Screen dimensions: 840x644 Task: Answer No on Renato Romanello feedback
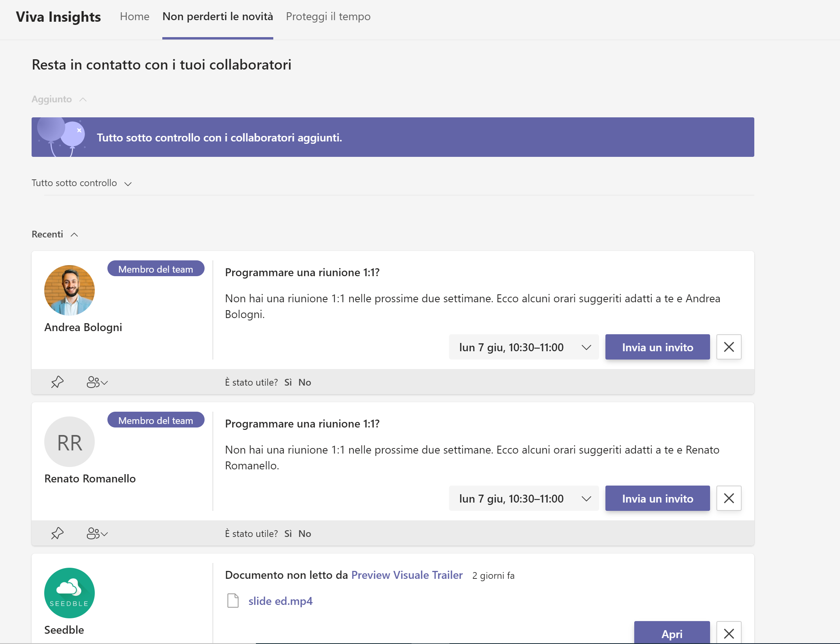coord(304,534)
